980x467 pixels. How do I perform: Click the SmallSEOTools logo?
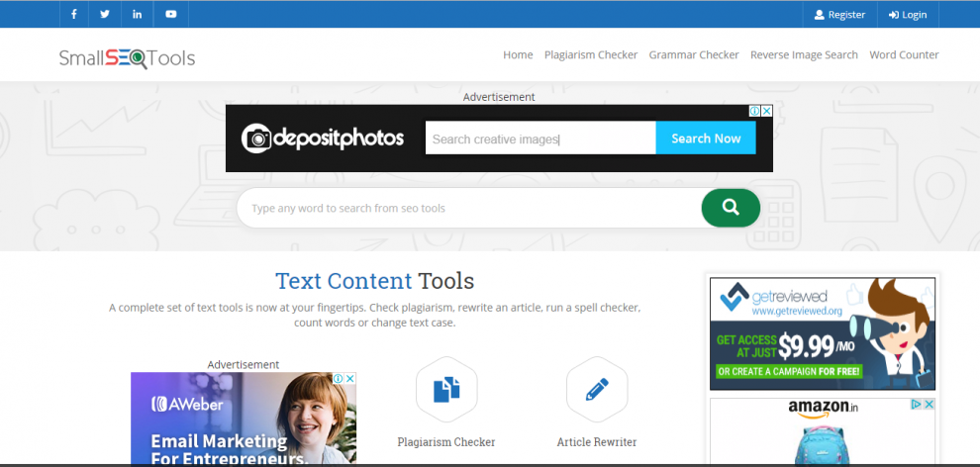click(x=127, y=57)
